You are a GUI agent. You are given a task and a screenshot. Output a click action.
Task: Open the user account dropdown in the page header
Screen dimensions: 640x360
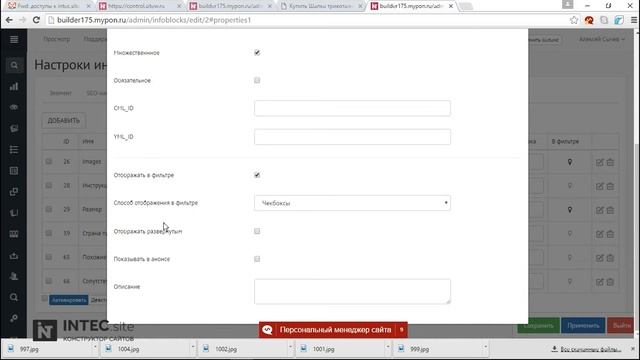(602, 39)
